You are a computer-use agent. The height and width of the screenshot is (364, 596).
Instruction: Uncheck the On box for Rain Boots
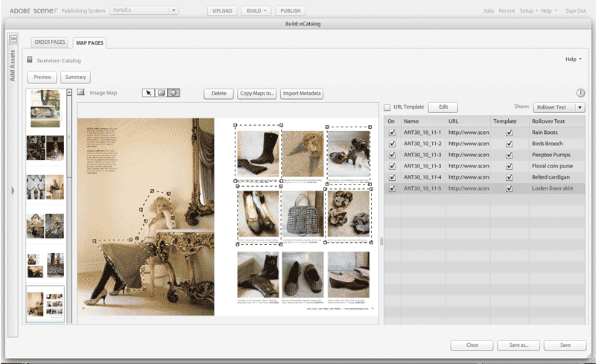(x=392, y=132)
